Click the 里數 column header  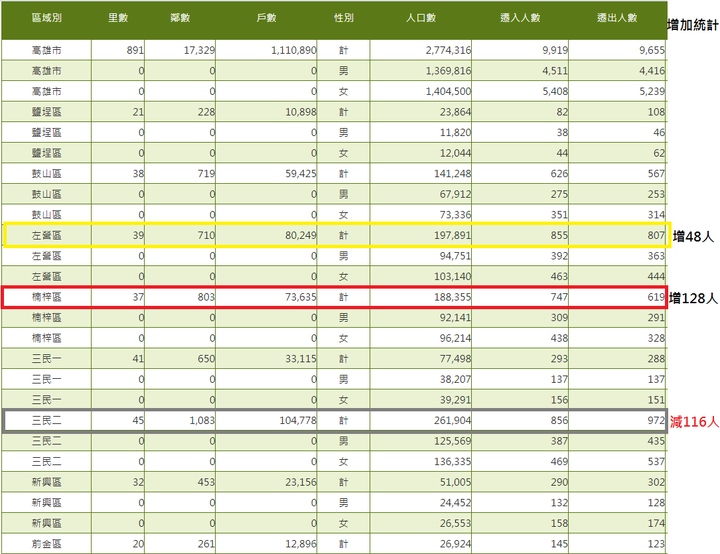(x=118, y=18)
